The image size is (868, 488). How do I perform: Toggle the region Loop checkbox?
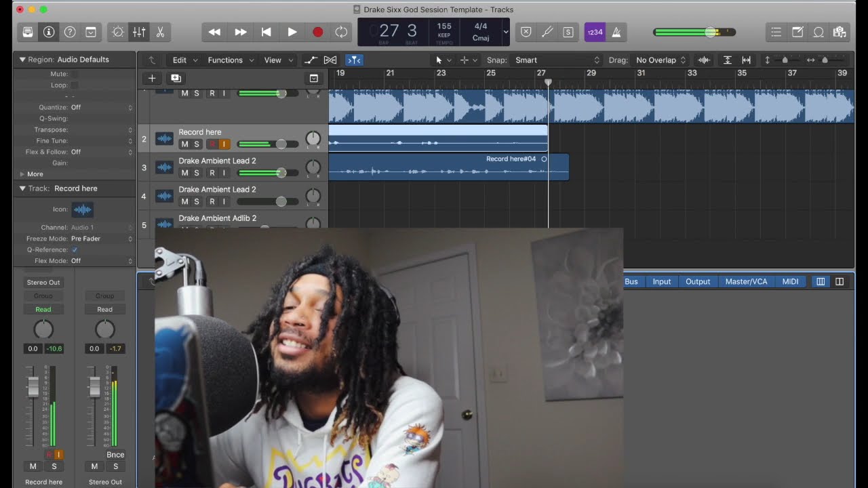pos(75,85)
